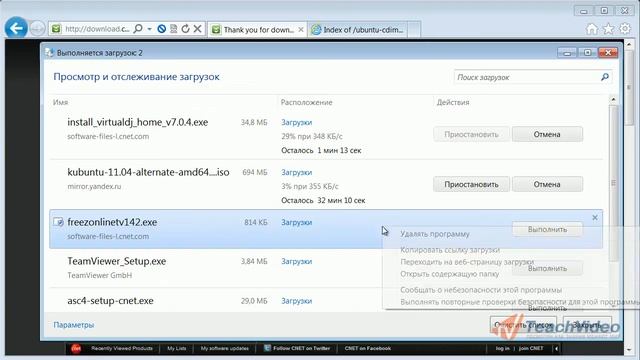The image size is (640, 360).
Task: Click the Twitter icon in CNET bar
Action: tap(267, 348)
